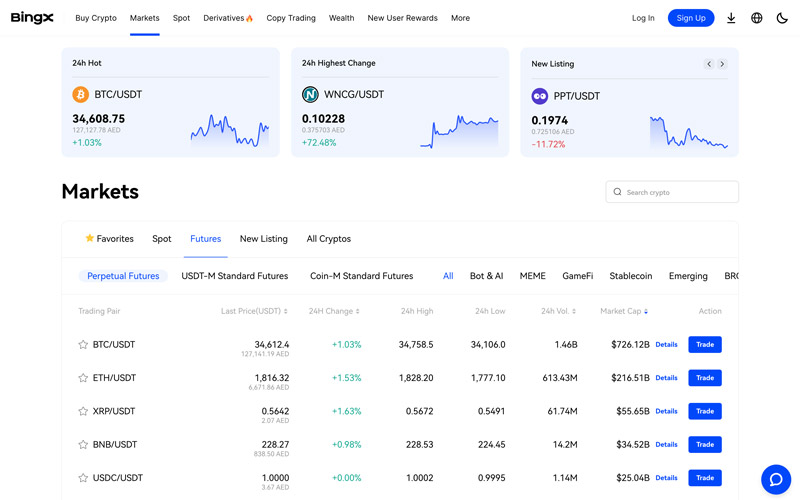The height and width of the screenshot is (500, 800).
Task: Open Details for USDC/USDT
Action: coord(666,478)
